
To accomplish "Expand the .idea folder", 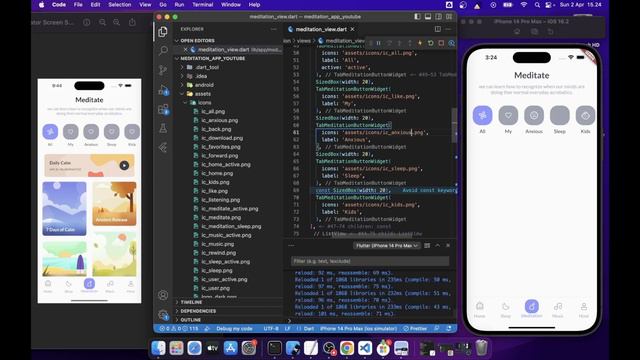I will [201, 76].
